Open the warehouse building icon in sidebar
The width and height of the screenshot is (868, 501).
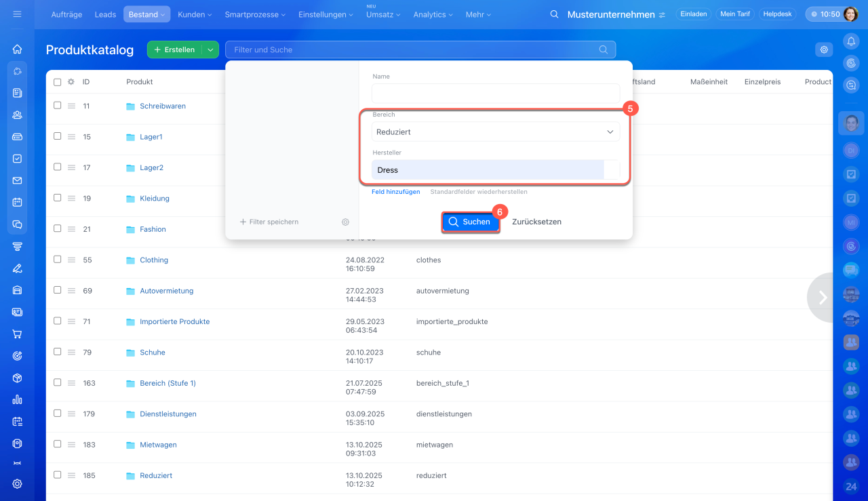[x=17, y=289]
